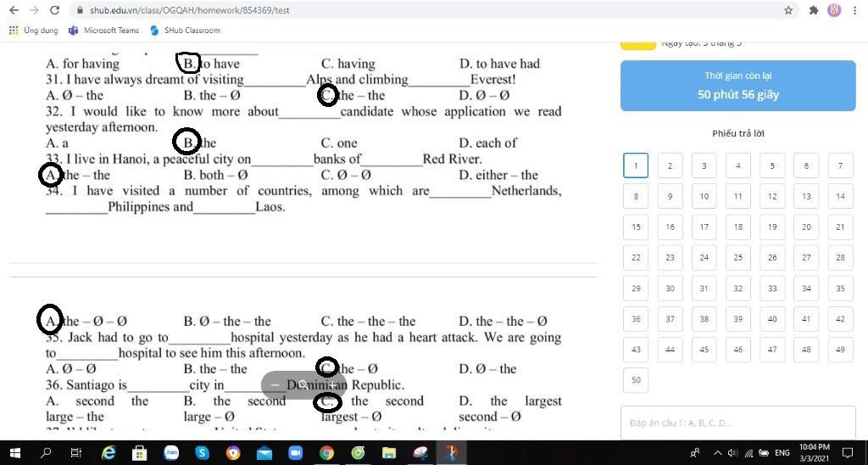This screenshot has width=868, height=465.
Task: Jump to question 35 in the answer sheet
Action: click(840, 289)
